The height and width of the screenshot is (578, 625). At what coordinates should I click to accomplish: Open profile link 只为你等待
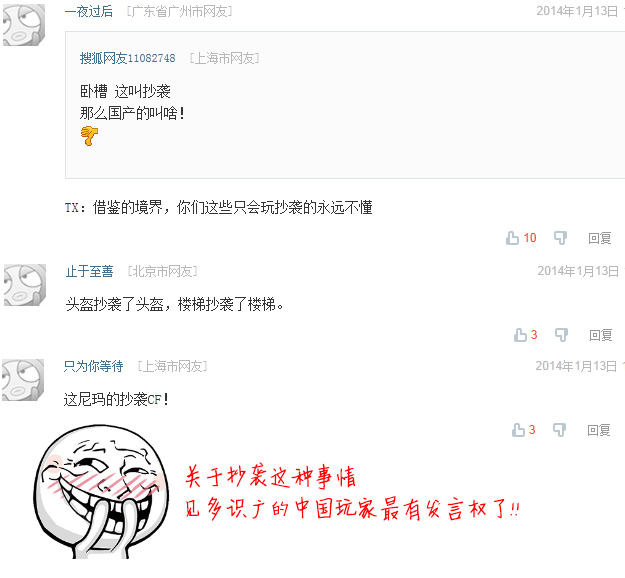[x=93, y=366]
